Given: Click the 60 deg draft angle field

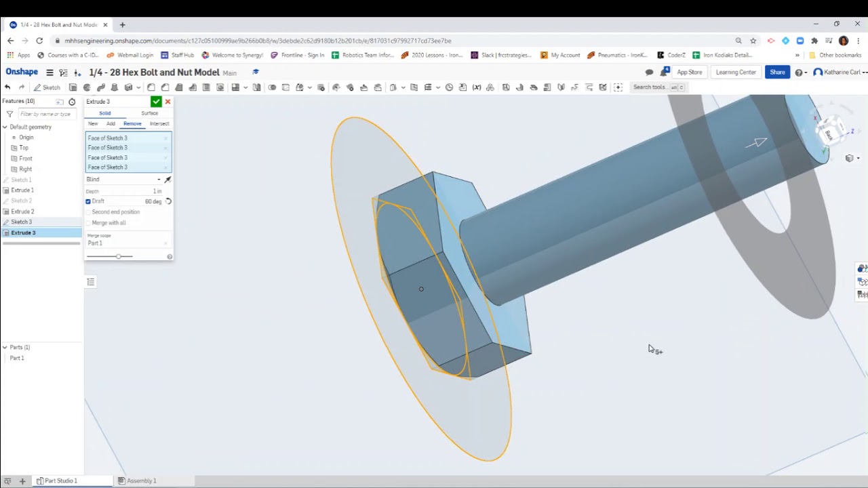Looking at the screenshot, I should [x=153, y=201].
